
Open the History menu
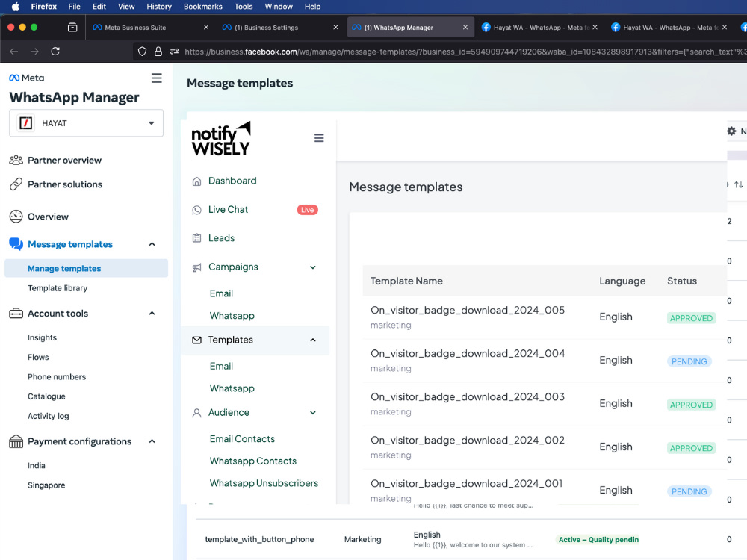(x=158, y=7)
